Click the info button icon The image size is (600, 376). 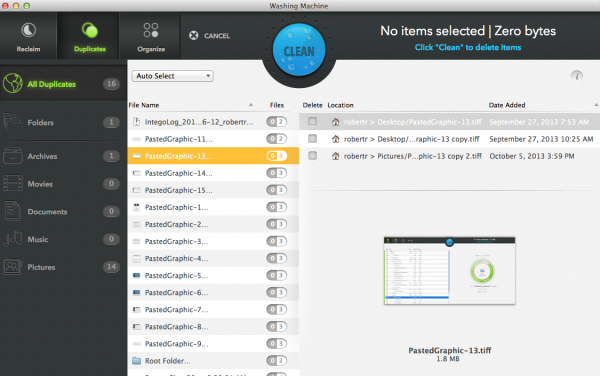tap(577, 76)
